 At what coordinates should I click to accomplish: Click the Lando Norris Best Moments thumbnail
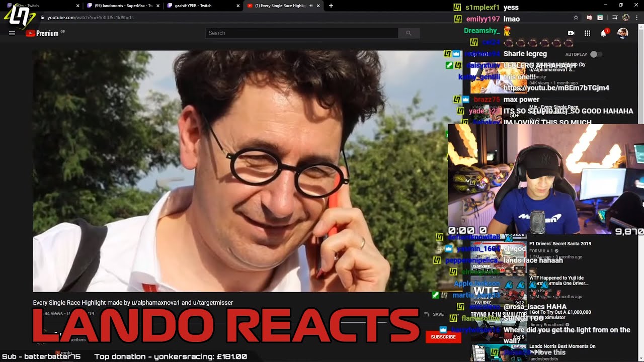tap(498, 352)
